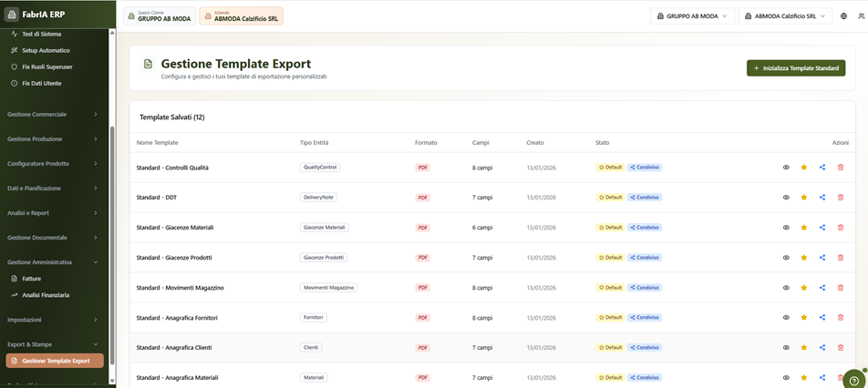Open the user account icon in header
The image size is (868, 388).
coord(861,16)
